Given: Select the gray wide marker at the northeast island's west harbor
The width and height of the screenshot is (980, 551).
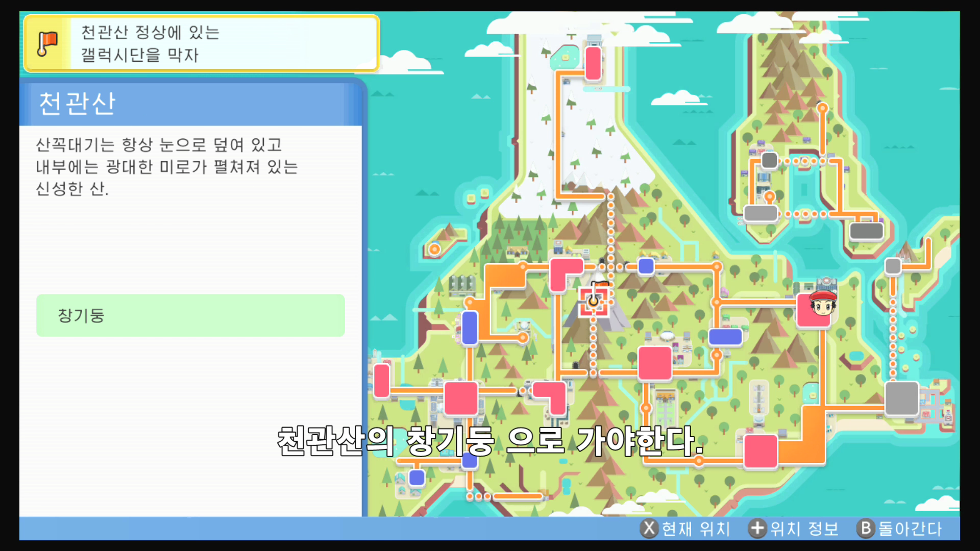Looking at the screenshot, I should point(761,213).
